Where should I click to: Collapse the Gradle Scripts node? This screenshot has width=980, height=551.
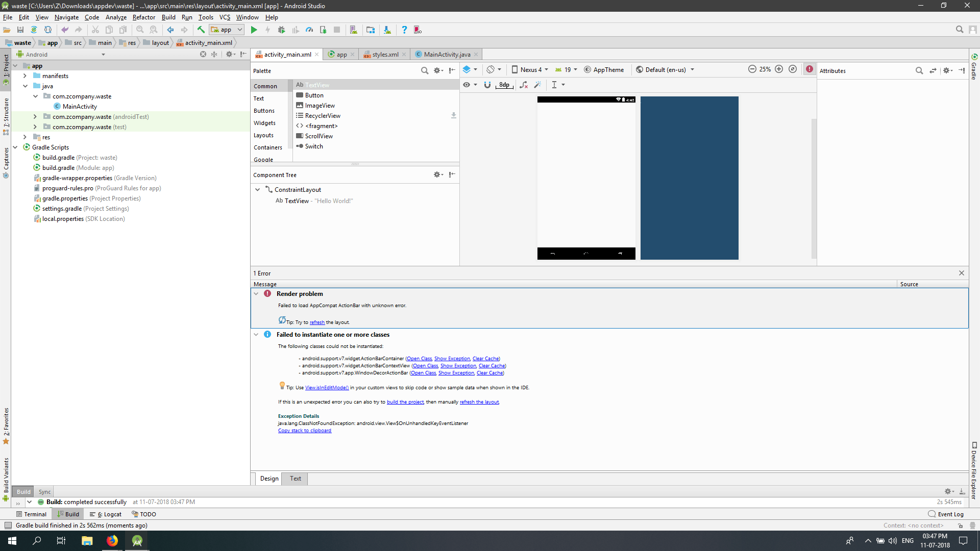(15, 147)
